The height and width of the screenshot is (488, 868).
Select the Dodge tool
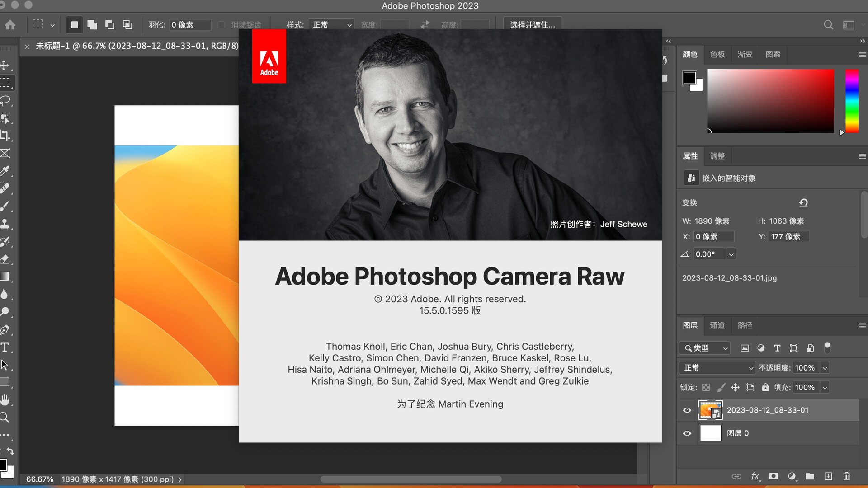point(5,312)
